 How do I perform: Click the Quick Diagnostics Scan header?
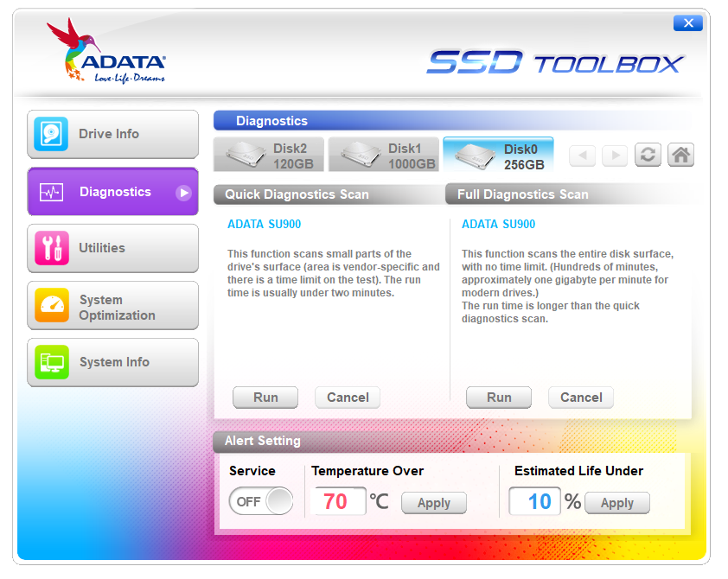(x=329, y=194)
